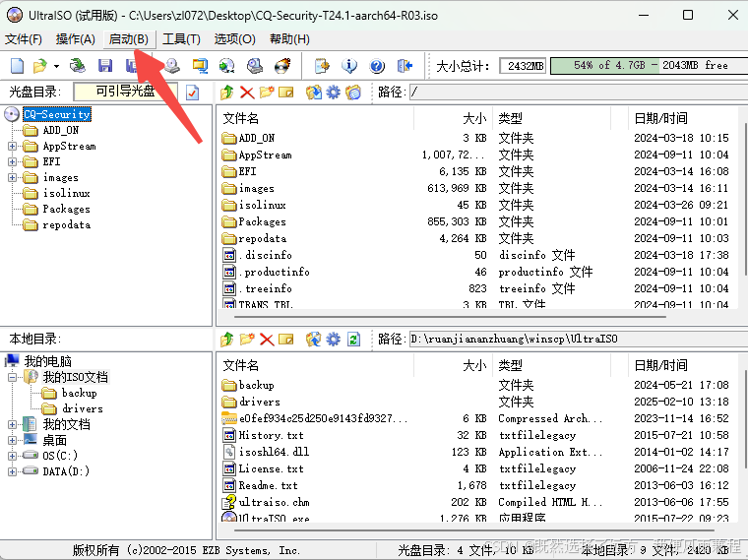The image size is (748, 560).
Task: Expand the images tree node
Action: point(13,177)
